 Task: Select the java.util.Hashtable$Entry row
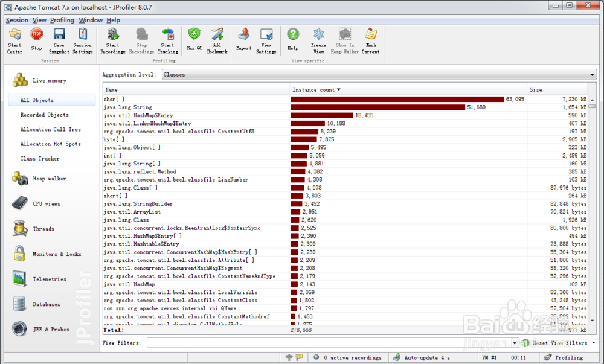click(x=345, y=244)
